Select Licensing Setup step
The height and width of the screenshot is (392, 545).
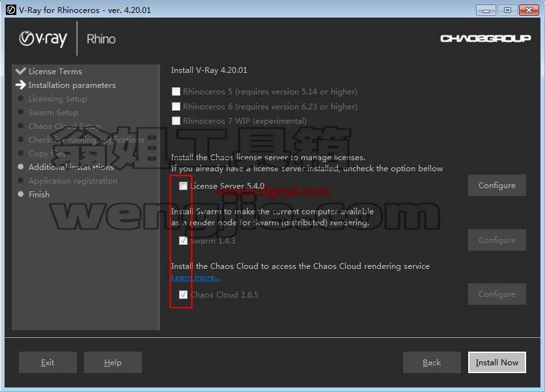pos(58,99)
